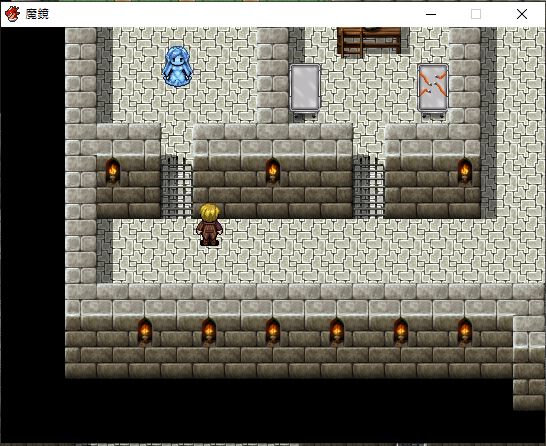
Task: Click the blonde hero character sprite
Action: tap(209, 225)
